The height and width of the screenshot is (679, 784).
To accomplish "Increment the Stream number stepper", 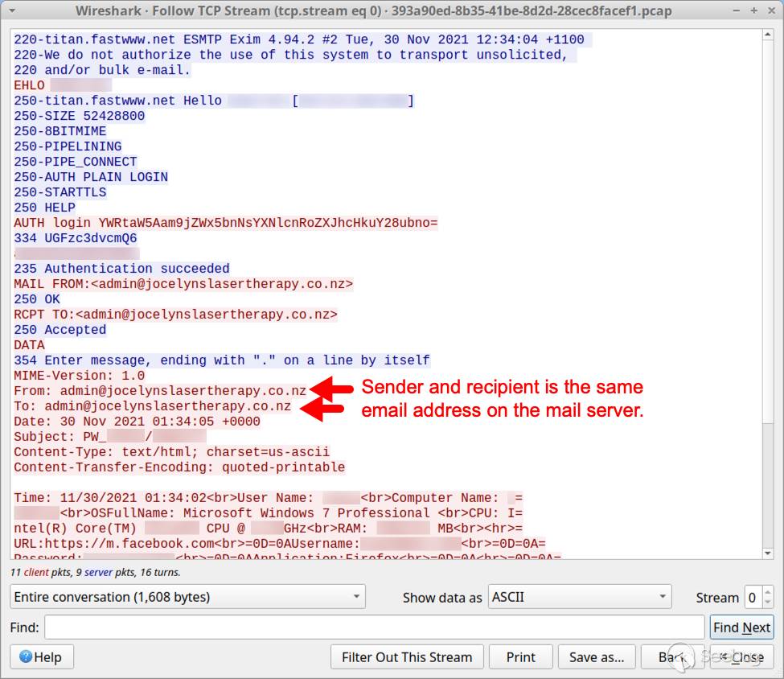I will coord(767,592).
